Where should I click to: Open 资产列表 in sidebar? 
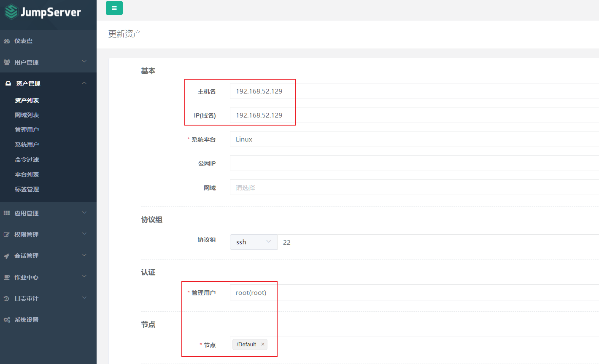pyautogui.click(x=27, y=100)
